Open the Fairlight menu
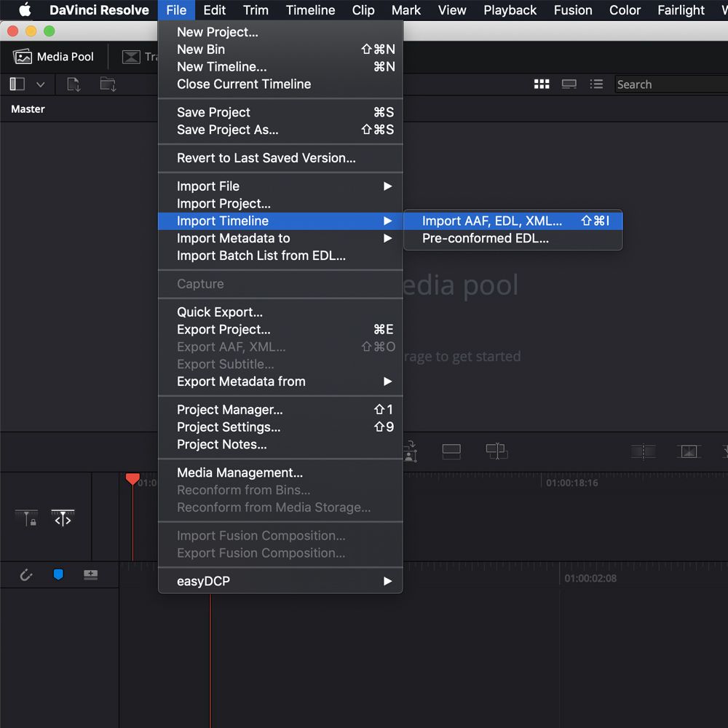Viewport: 728px width, 728px height. tap(681, 10)
